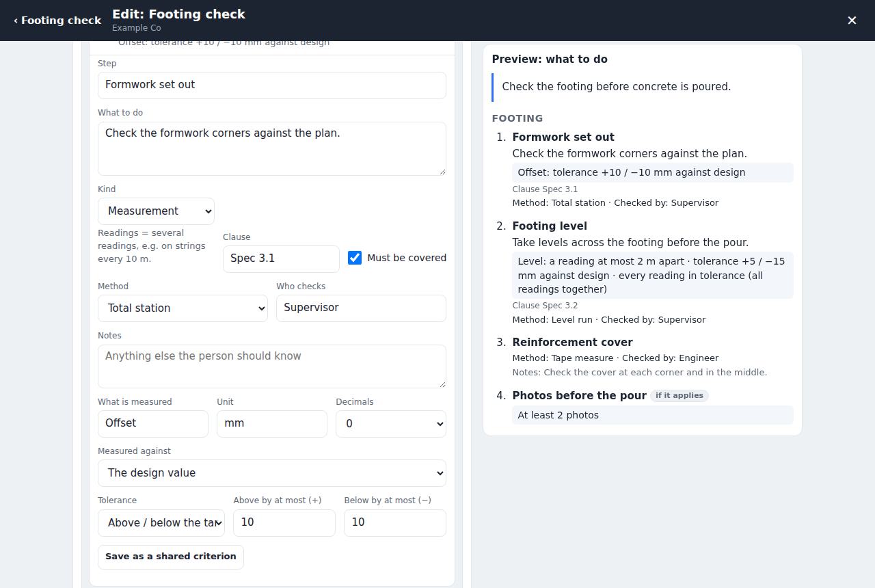The width and height of the screenshot is (875, 588).
Task: Open the Measured against dropdown
Action: [272, 473]
